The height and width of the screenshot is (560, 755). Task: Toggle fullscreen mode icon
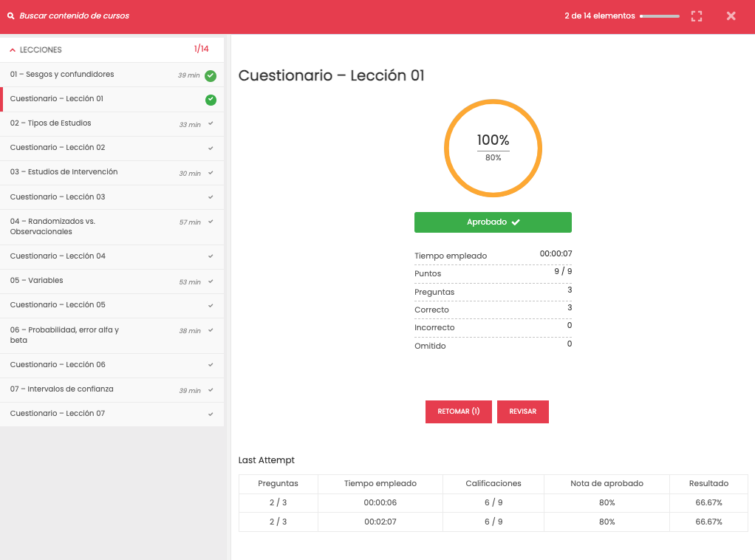(x=696, y=16)
